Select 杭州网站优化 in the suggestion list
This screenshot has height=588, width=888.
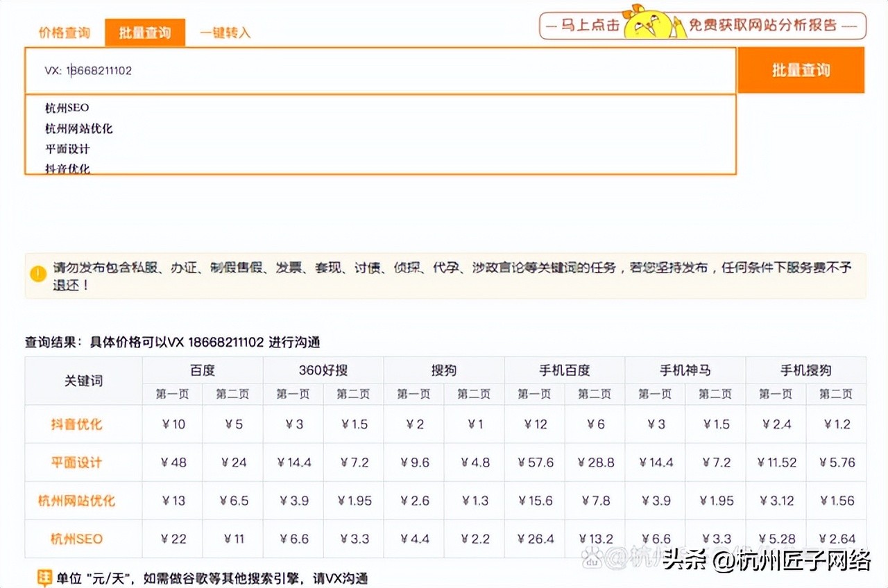coord(78,128)
